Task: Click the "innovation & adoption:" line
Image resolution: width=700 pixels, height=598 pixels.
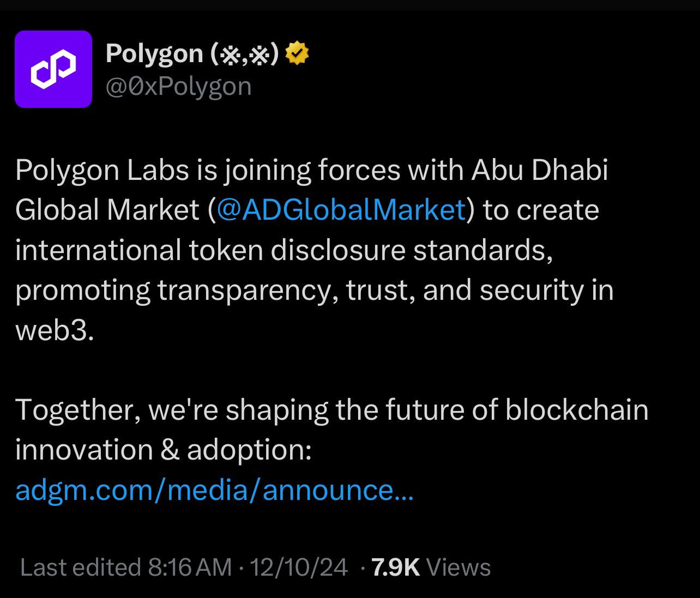Action: click(x=163, y=450)
